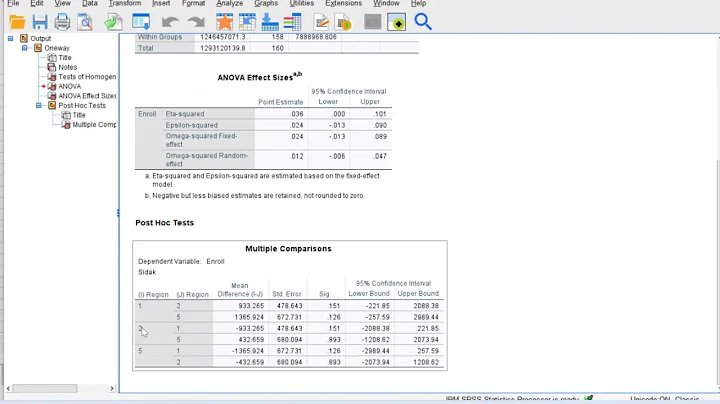Click the Output root icon in the outline

(x=24, y=39)
